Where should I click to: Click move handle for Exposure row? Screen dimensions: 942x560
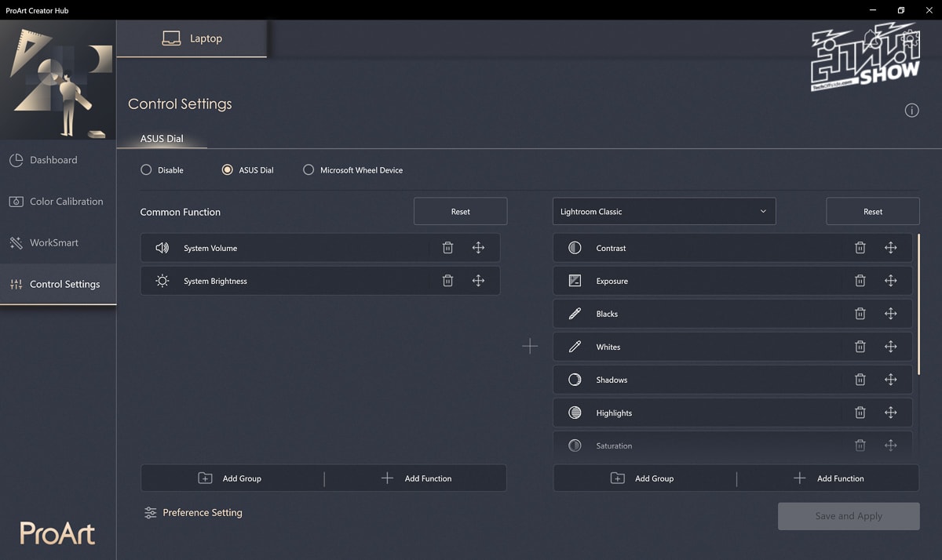tap(890, 281)
